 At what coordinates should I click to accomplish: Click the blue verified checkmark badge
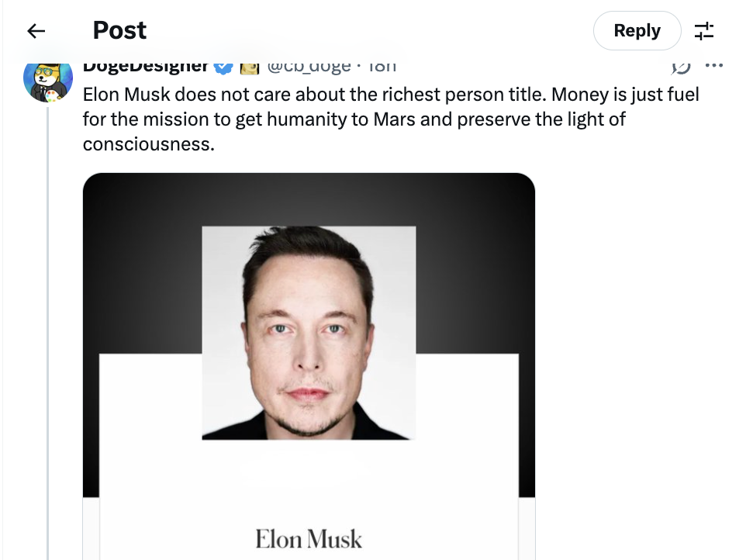(223, 67)
